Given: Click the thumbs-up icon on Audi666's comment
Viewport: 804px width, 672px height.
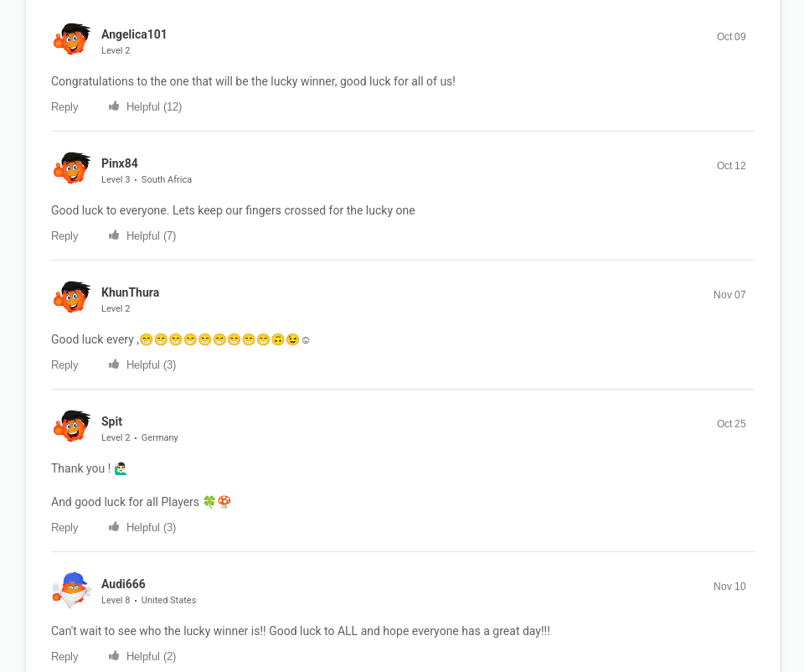Looking at the screenshot, I should (115, 655).
